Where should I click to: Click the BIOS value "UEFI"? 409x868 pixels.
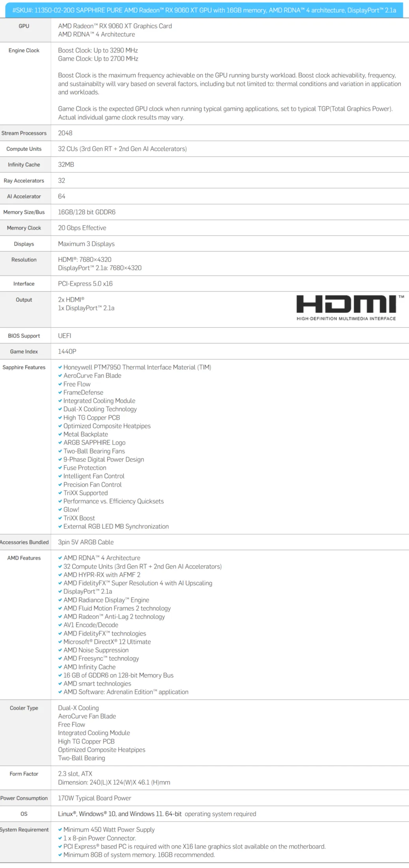(x=65, y=336)
